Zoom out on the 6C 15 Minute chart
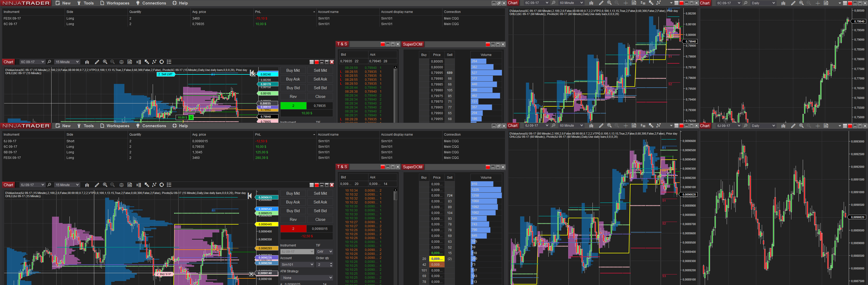The width and height of the screenshot is (868, 285). pos(113,62)
